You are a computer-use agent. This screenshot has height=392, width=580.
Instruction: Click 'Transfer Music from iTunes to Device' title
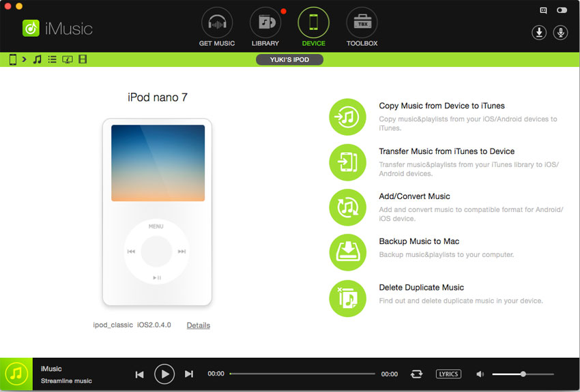(446, 151)
